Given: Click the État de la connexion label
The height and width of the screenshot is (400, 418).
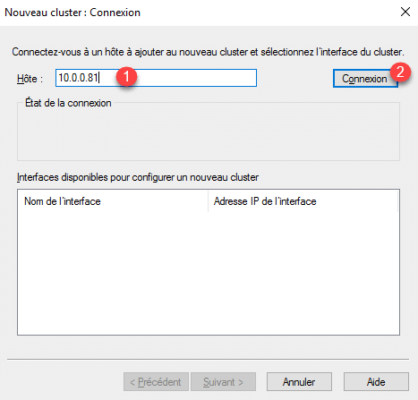Looking at the screenshot, I should pos(68,103).
